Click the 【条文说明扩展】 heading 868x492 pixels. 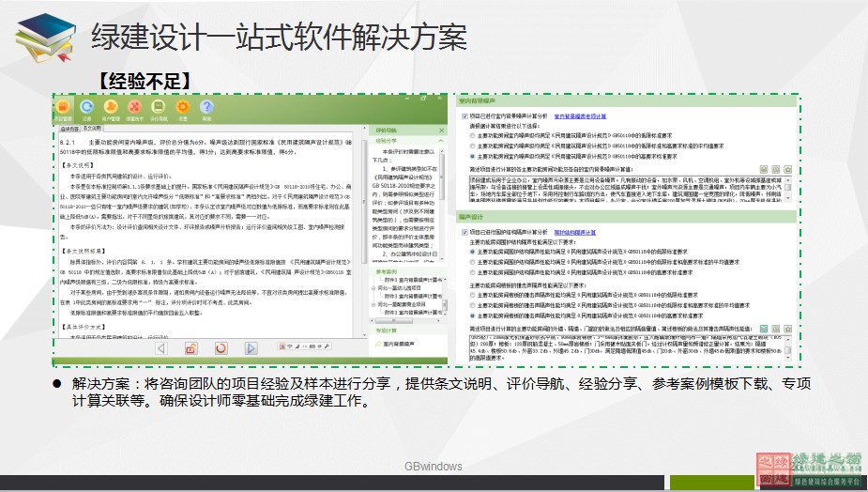pyautogui.click(x=83, y=251)
